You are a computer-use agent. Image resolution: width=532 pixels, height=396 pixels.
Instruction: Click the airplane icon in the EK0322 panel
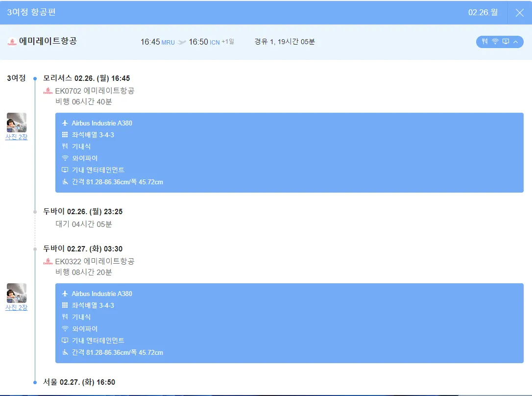click(x=65, y=294)
